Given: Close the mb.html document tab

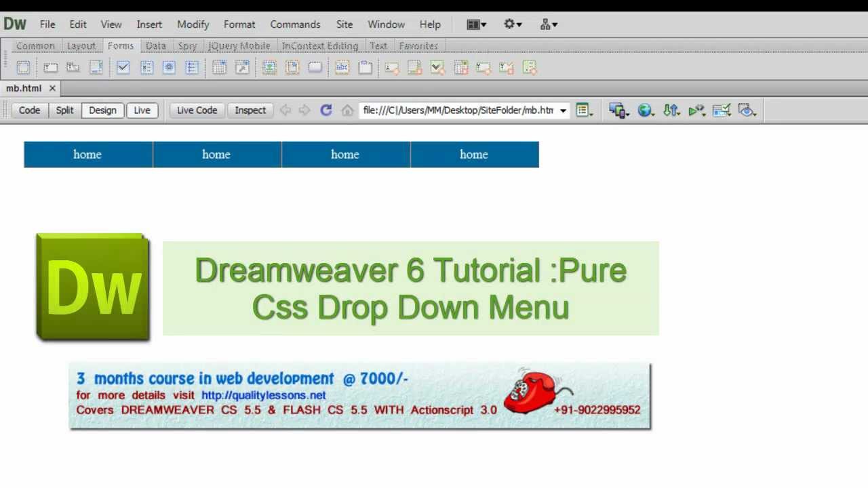Looking at the screenshot, I should coord(52,88).
